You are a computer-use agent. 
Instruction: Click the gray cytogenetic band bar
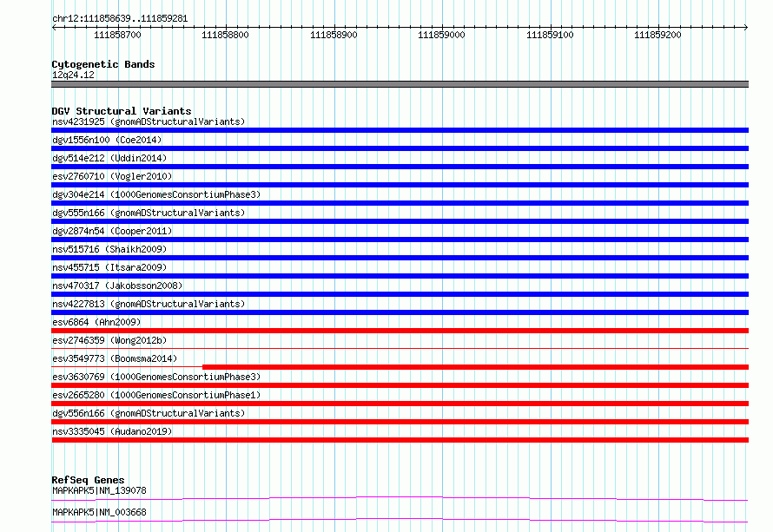[400, 84]
